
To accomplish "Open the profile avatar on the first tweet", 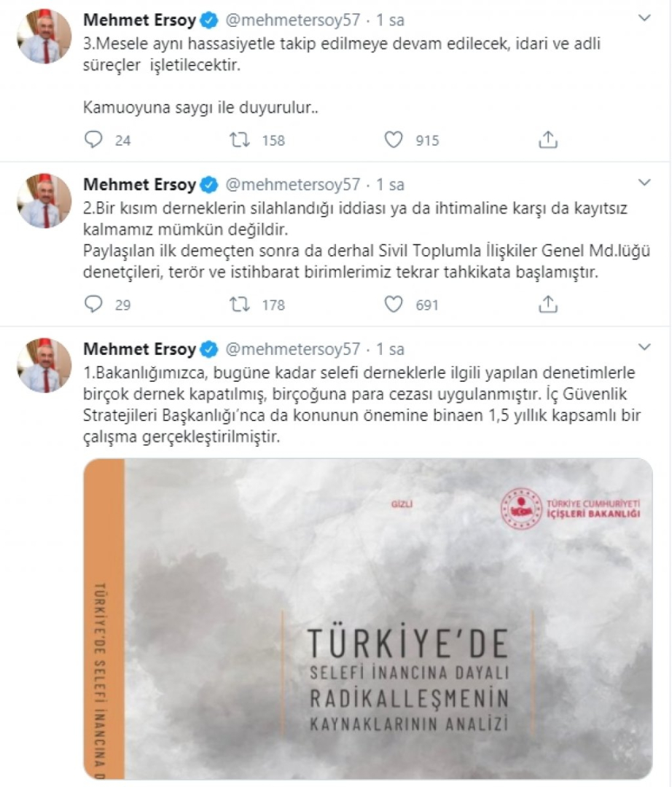I will [44, 36].
